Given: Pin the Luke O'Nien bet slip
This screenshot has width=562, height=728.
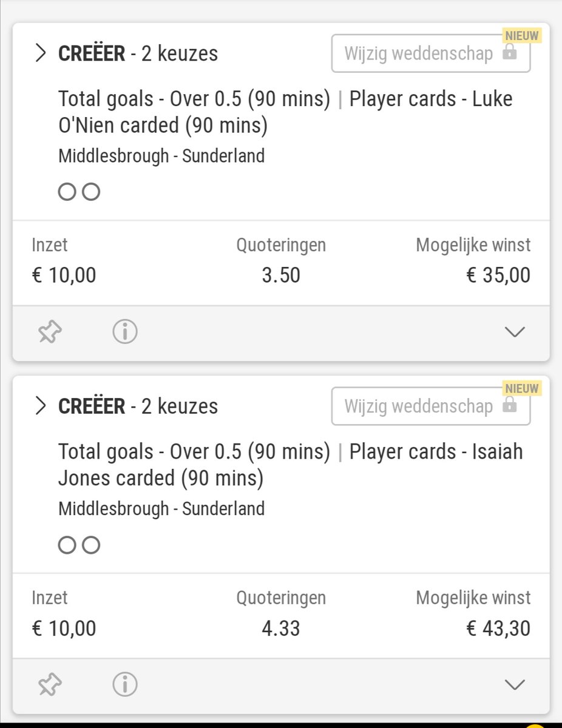Looking at the screenshot, I should 50,332.
